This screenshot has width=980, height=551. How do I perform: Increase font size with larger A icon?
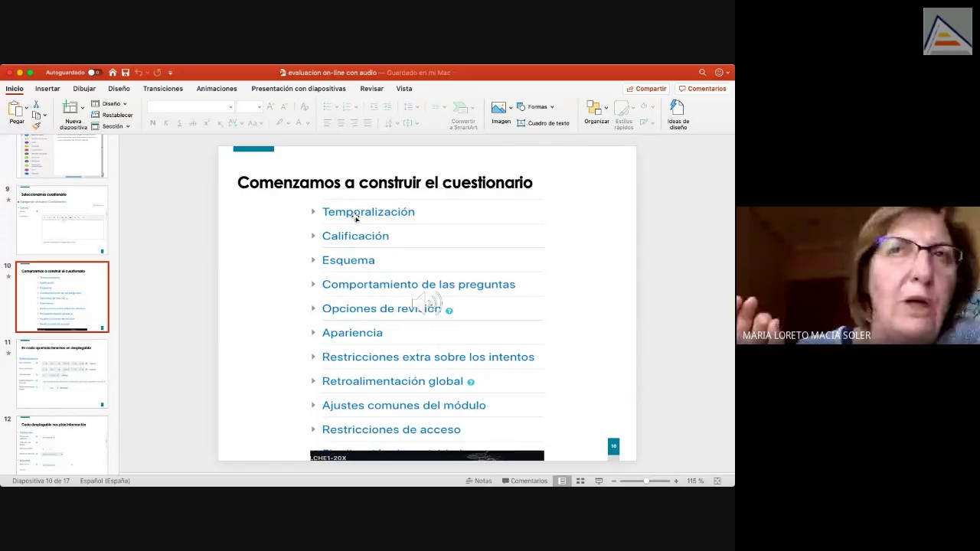[x=270, y=107]
